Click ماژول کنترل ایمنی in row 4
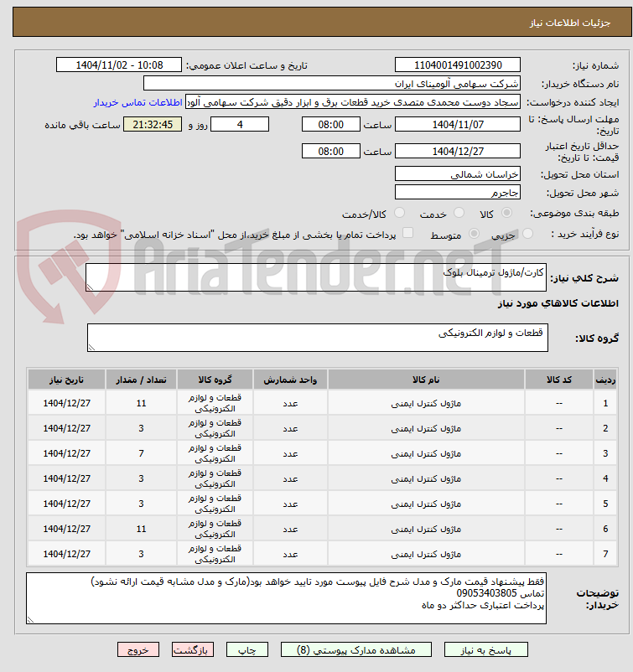Viewport: 633px width, 672px height. click(x=426, y=478)
